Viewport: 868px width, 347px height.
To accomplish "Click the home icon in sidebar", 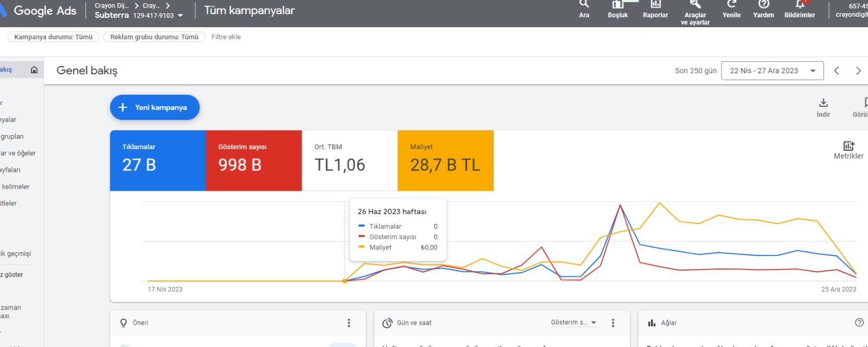I will 34,70.
